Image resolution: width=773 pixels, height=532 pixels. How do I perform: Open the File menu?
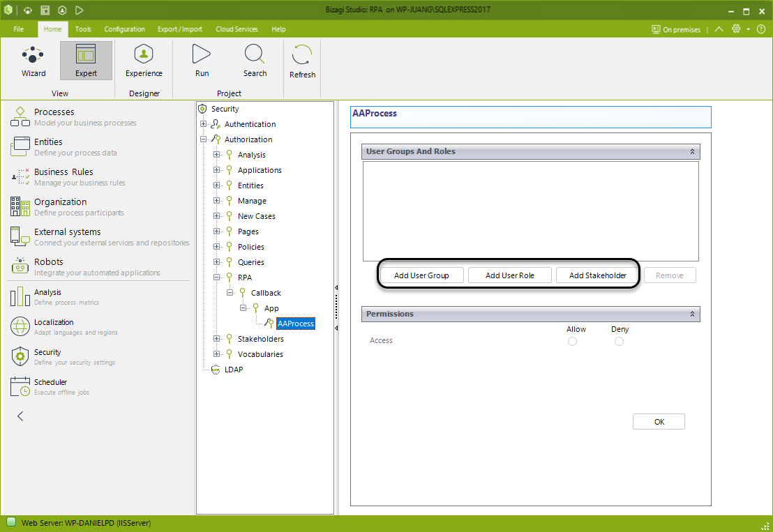tap(19, 29)
